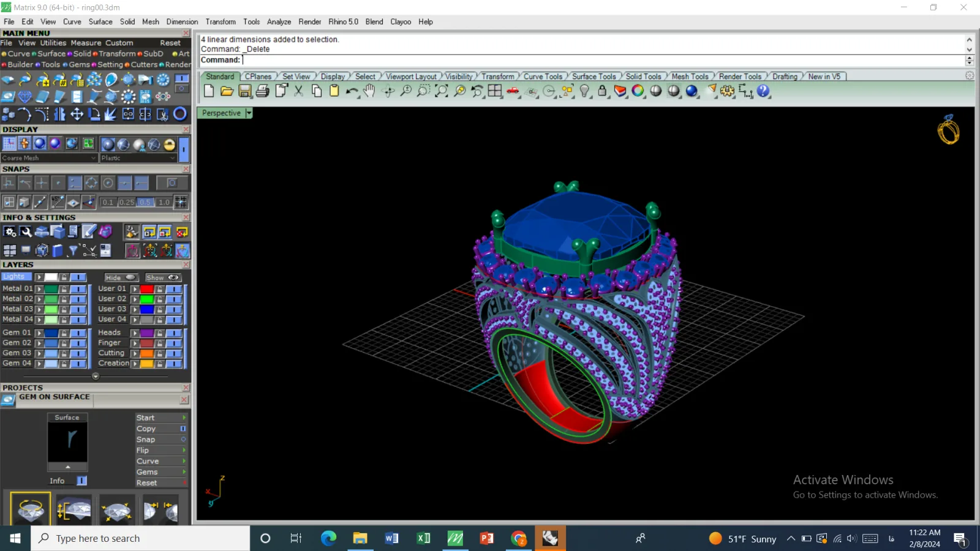Viewport: 980px width, 551px height.
Task: Select the Cut scissors icon
Action: click(299, 91)
